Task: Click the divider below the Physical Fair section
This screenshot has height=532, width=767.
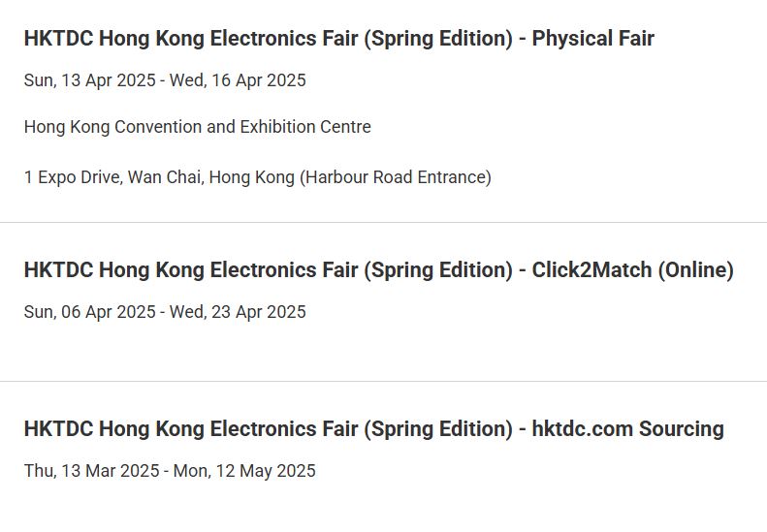Action: [384, 223]
